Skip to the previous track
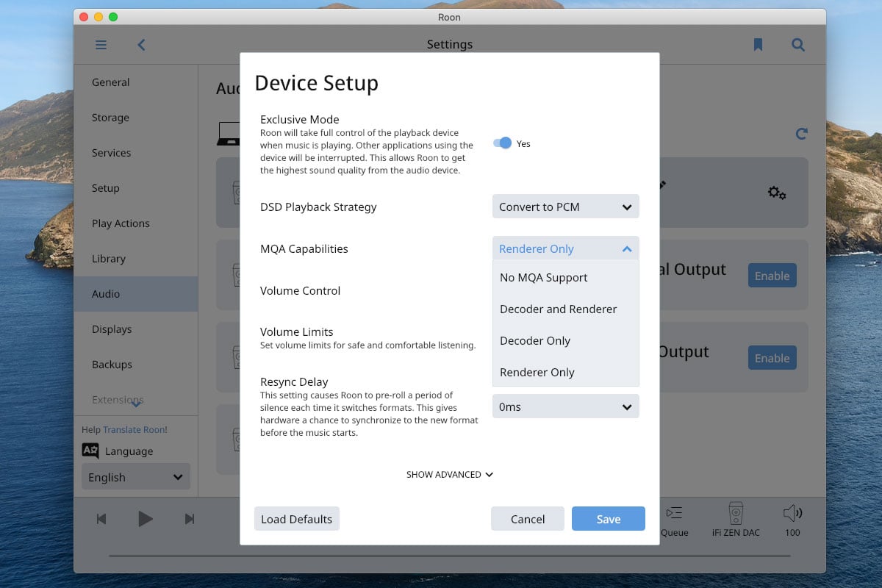 pos(101,519)
